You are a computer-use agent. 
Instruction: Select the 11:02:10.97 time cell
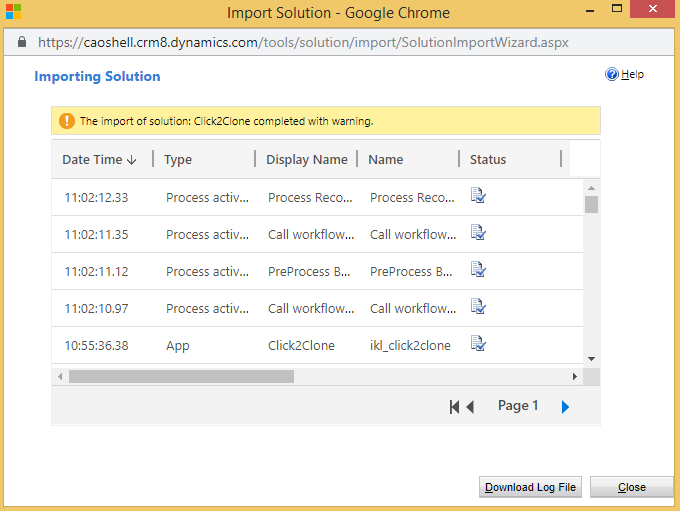point(96,308)
